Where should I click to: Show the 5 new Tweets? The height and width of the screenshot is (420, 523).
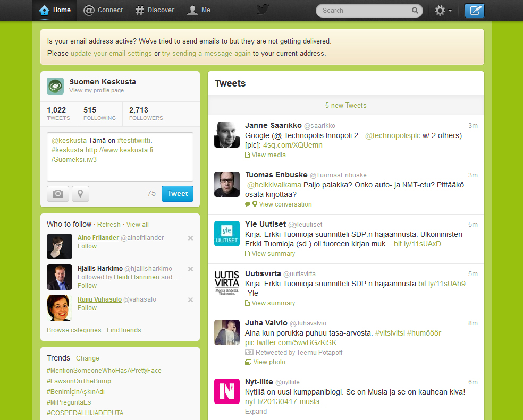tap(346, 105)
